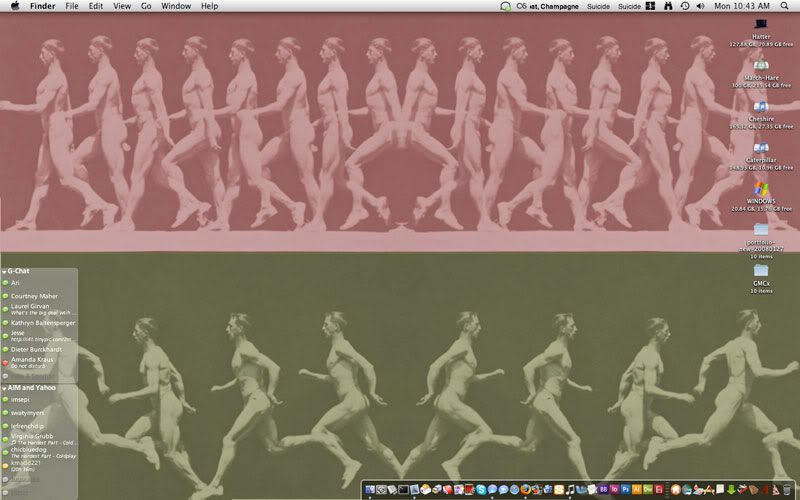This screenshot has width=800, height=500.
Task: Open iTunes music note dock icon
Action: [569, 490]
